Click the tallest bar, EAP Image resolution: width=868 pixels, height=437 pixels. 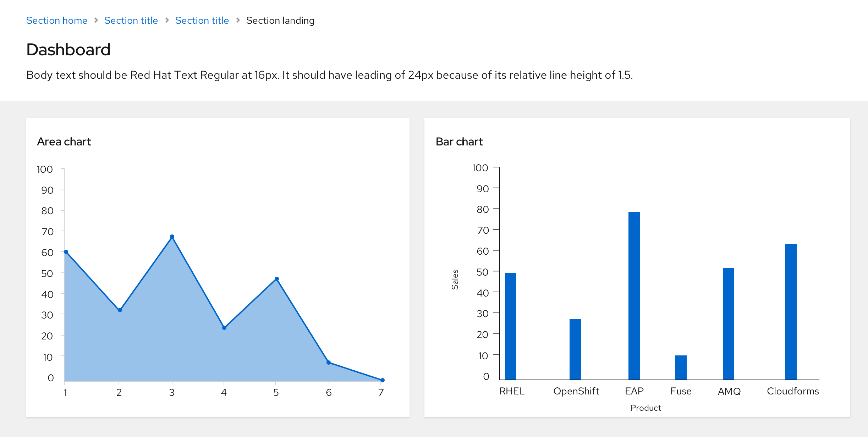click(634, 296)
